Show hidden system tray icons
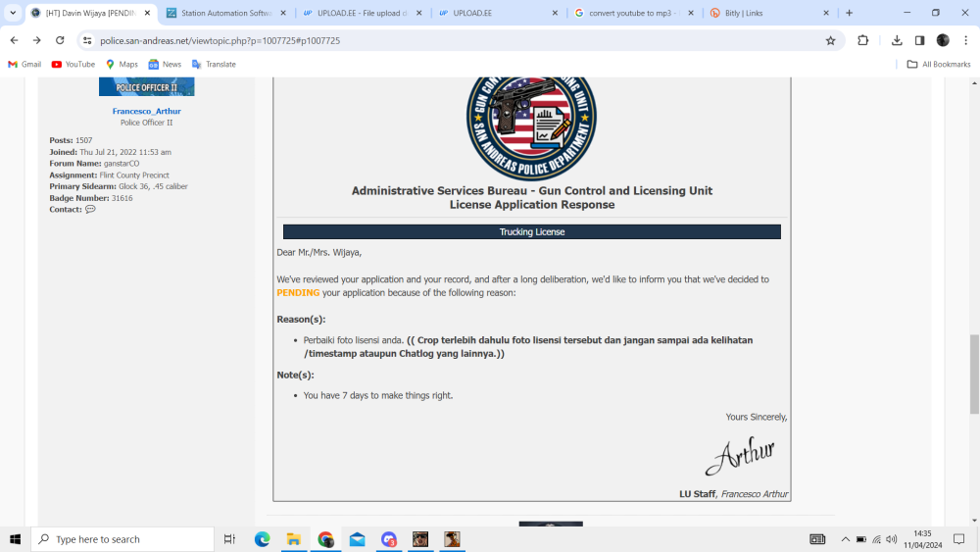This screenshot has width=980, height=552. click(x=845, y=539)
